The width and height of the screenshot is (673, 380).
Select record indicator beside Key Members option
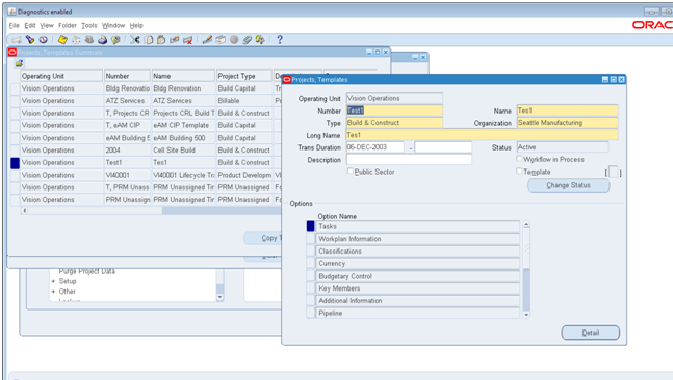click(x=311, y=288)
